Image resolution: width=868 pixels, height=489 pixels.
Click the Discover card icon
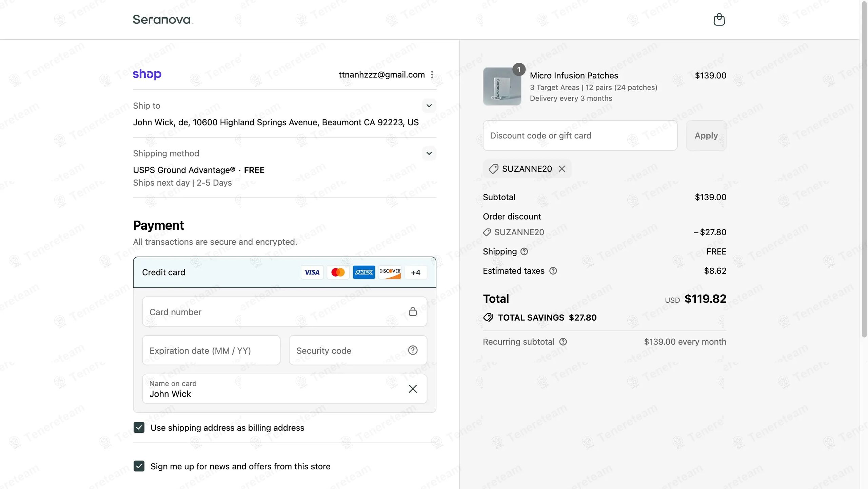[390, 272]
